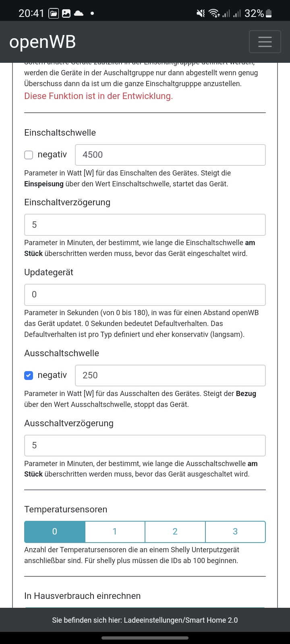Open the hamburger navigation menu
Screen dimensions: 290x644
coord(265,42)
